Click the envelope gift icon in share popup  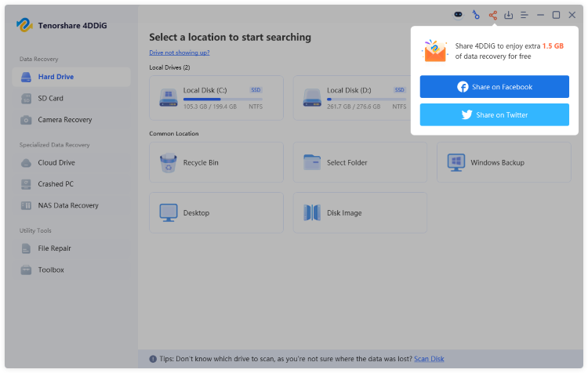[x=435, y=51]
